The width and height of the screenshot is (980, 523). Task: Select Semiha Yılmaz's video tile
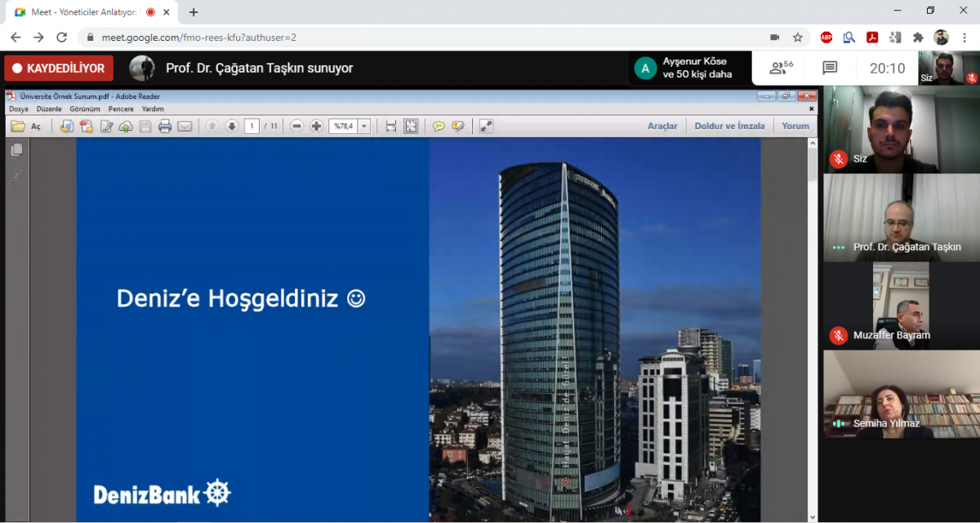point(902,394)
